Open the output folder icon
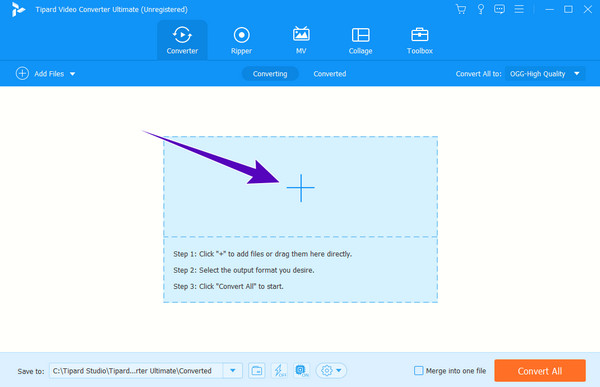This screenshot has height=387, width=600. [257, 371]
